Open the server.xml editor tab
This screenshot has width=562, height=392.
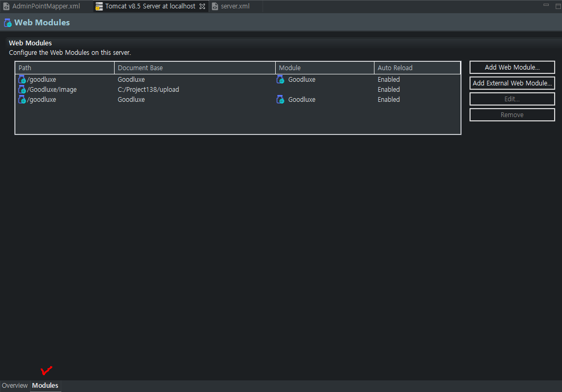(235, 6)
